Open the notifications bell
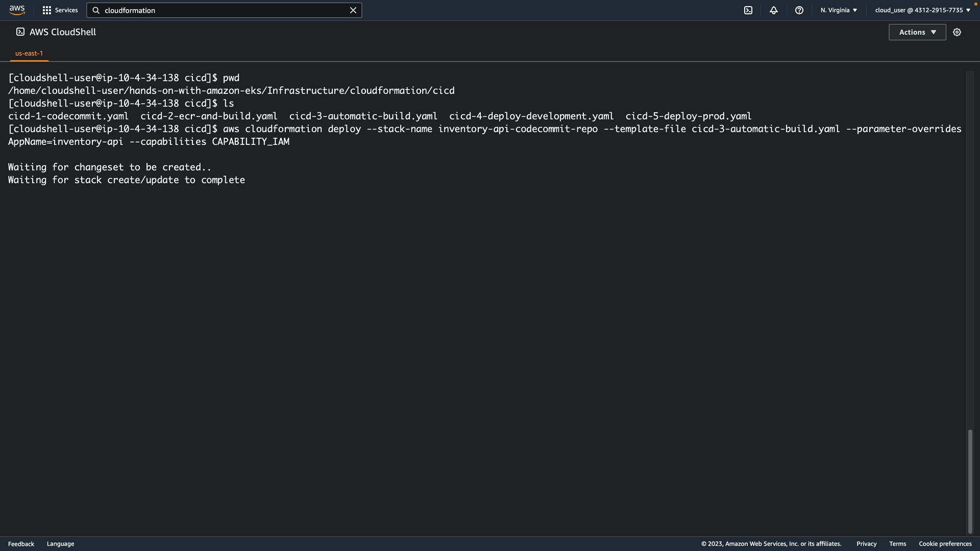The image size is (980, 551). [x=774, y=10]
